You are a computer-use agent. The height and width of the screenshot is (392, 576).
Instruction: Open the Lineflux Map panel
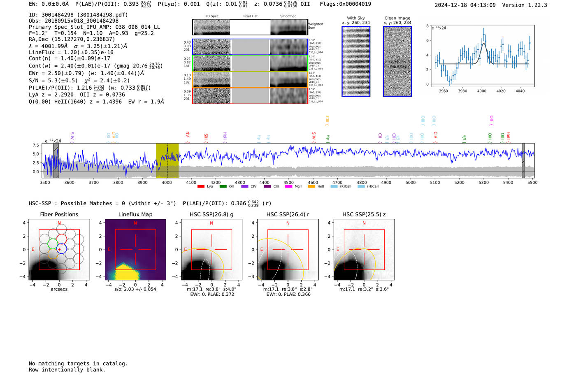pos(135,250)
